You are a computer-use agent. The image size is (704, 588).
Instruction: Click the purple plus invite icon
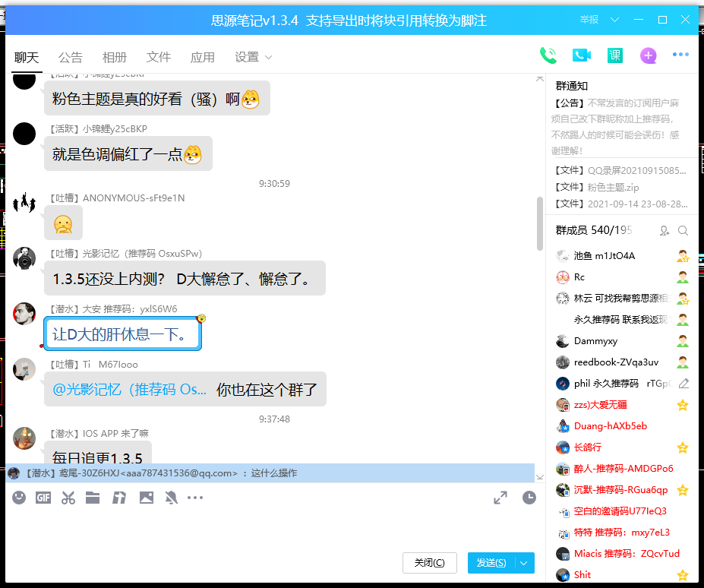[648, 55]
